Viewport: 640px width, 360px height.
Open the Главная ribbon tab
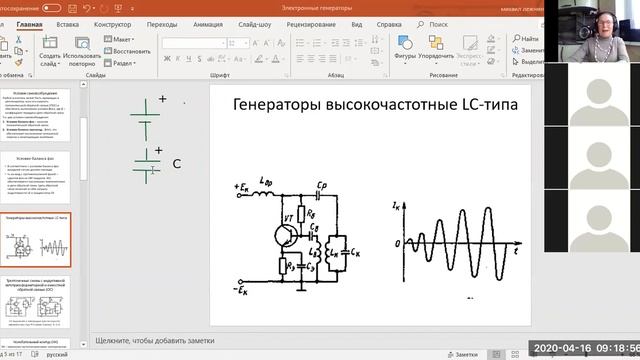tap(29, 24)
